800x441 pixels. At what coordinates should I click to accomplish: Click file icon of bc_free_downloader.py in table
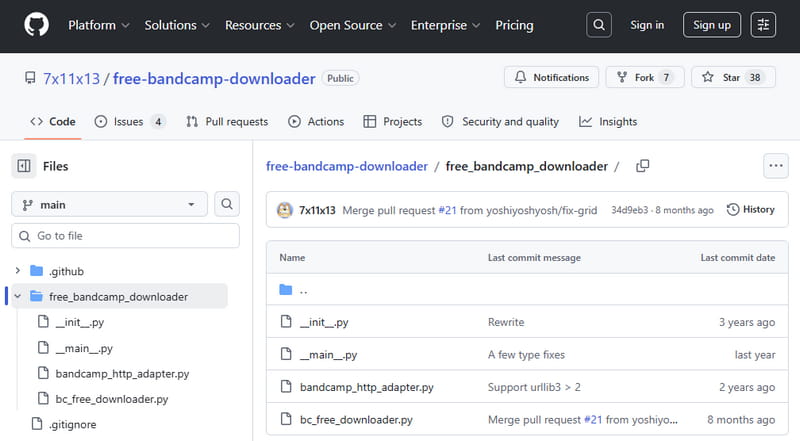pyautogui.click(x=286, y=420)
